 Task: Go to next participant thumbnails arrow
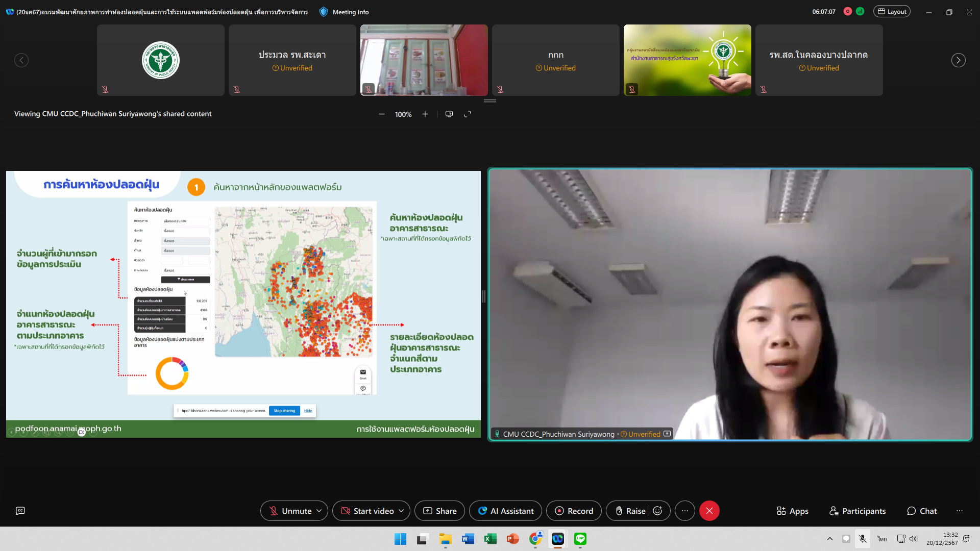[958, 60]
